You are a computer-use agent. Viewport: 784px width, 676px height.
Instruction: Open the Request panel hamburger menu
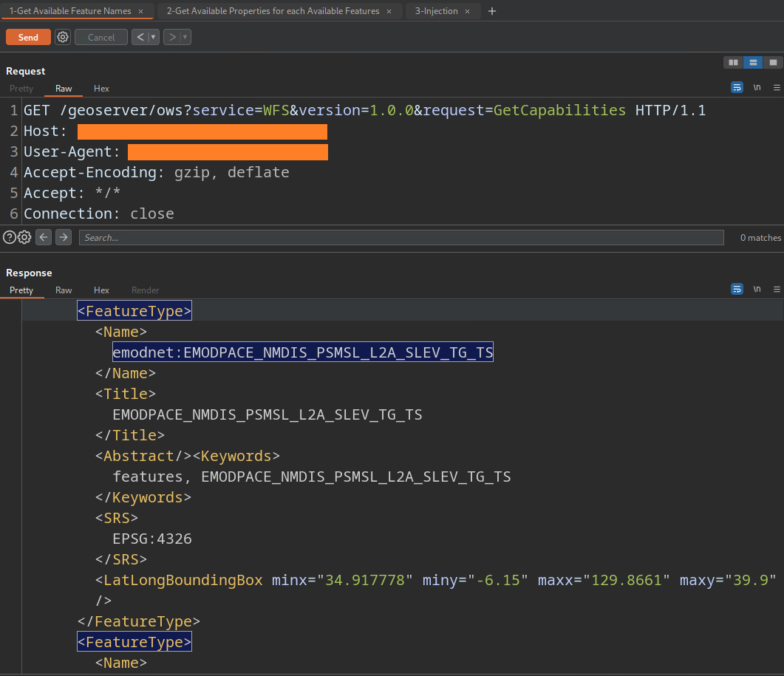[777, 87]
